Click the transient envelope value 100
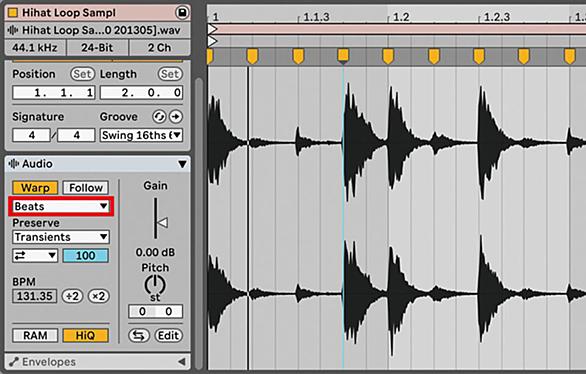 coord(86,256)
